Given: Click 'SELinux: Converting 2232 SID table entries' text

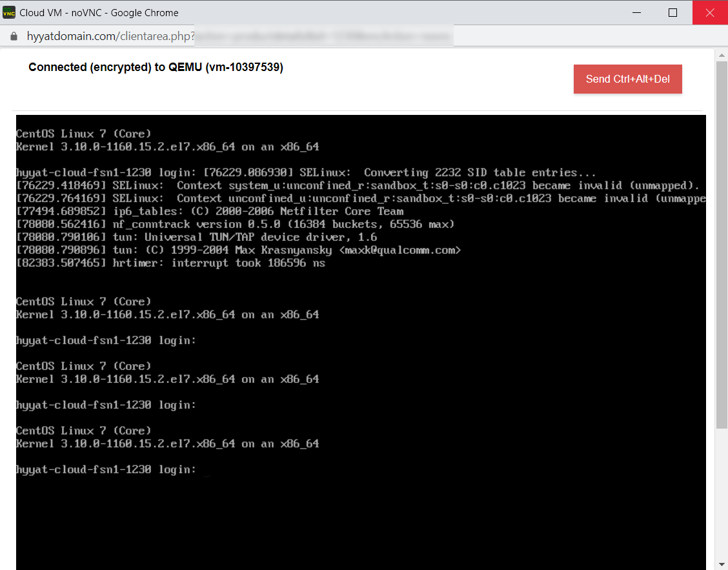Looking at the screenshot, I should click(447, 173).
